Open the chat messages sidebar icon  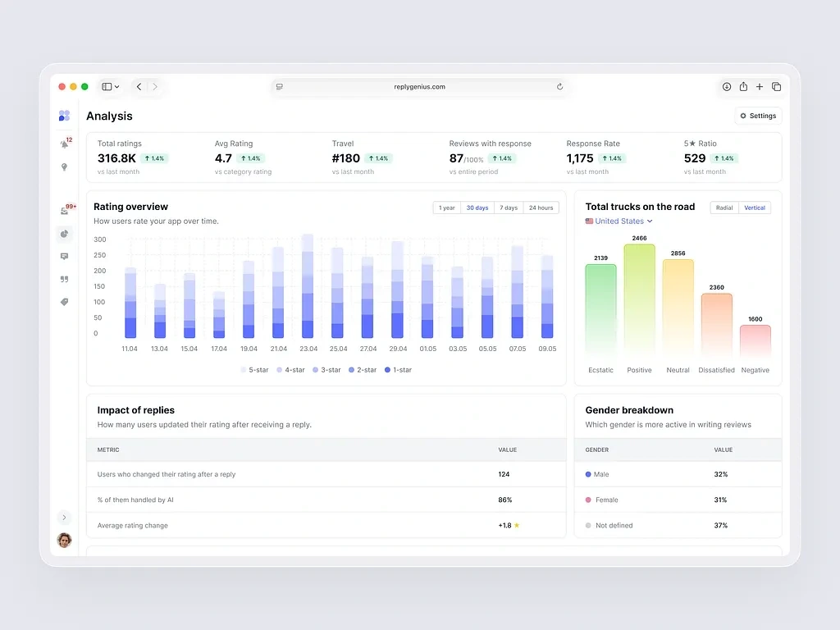pos(64,257)
